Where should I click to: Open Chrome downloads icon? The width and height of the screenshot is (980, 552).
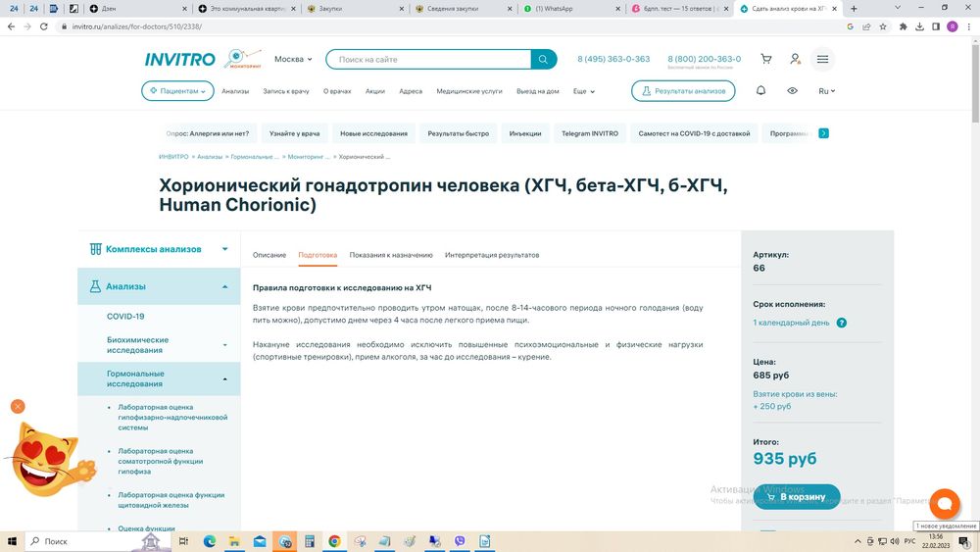pos(919,26)
